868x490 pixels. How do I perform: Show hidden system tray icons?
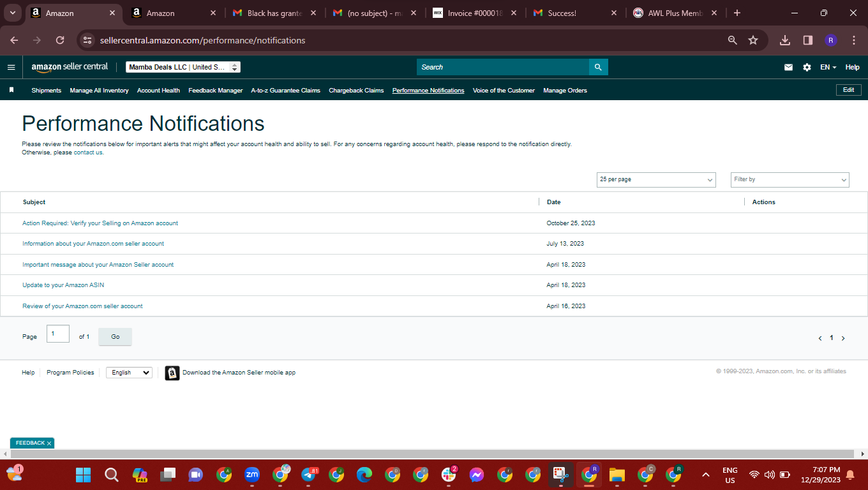705,475
